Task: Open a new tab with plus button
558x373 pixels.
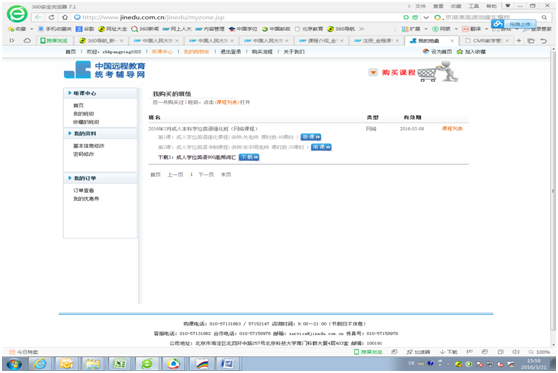Action: 518,41
